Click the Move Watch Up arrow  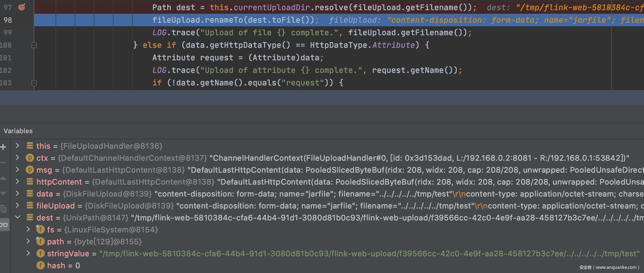point(3,178)
